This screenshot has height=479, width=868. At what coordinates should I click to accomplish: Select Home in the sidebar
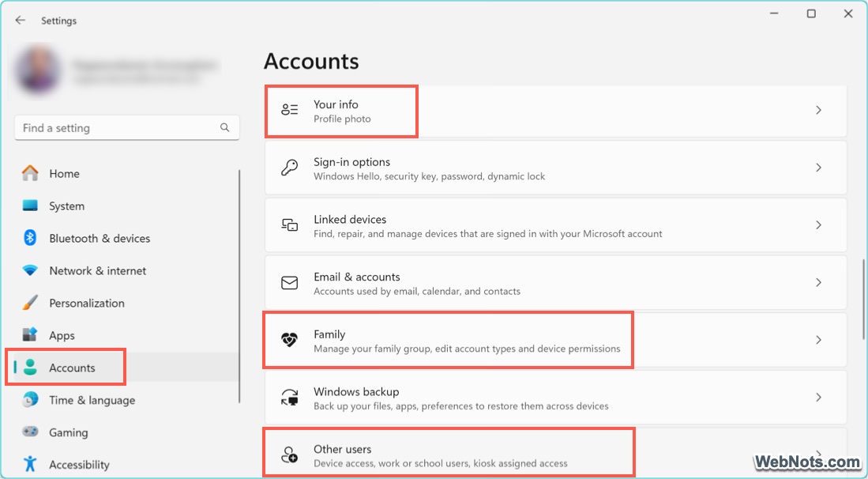coord(64,174)
